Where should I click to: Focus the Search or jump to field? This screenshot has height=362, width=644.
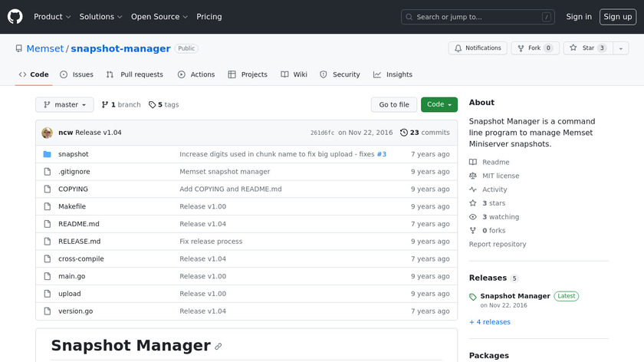(x=478, y=17)
